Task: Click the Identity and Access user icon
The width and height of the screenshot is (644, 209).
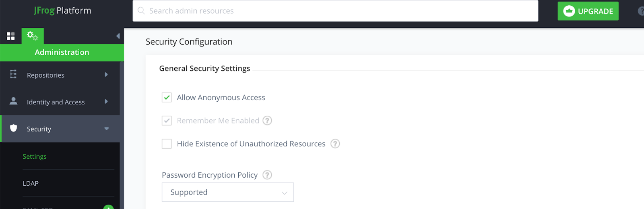Action: (13, 101)
